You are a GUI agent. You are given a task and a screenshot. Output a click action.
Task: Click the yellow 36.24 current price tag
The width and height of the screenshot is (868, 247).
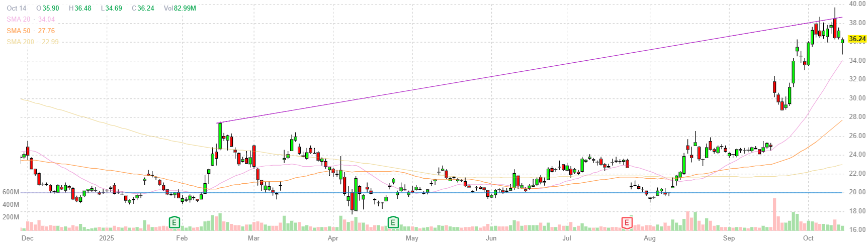pos(856,39)
